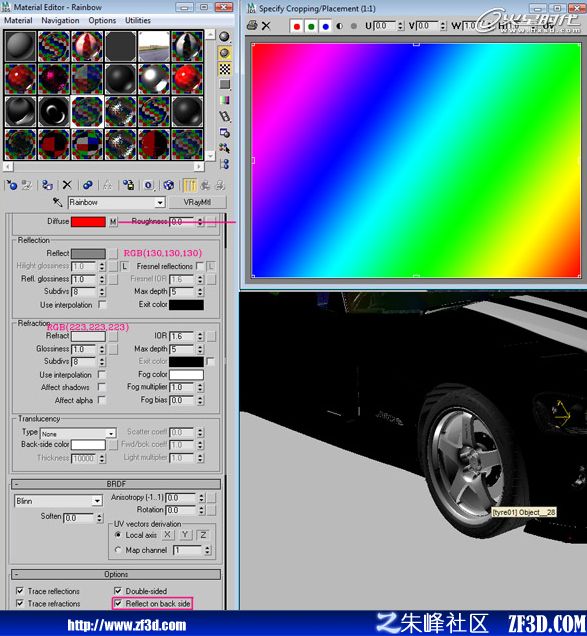
Task: Enable Fresnel reflections checkbox
Action: (200, 266)
